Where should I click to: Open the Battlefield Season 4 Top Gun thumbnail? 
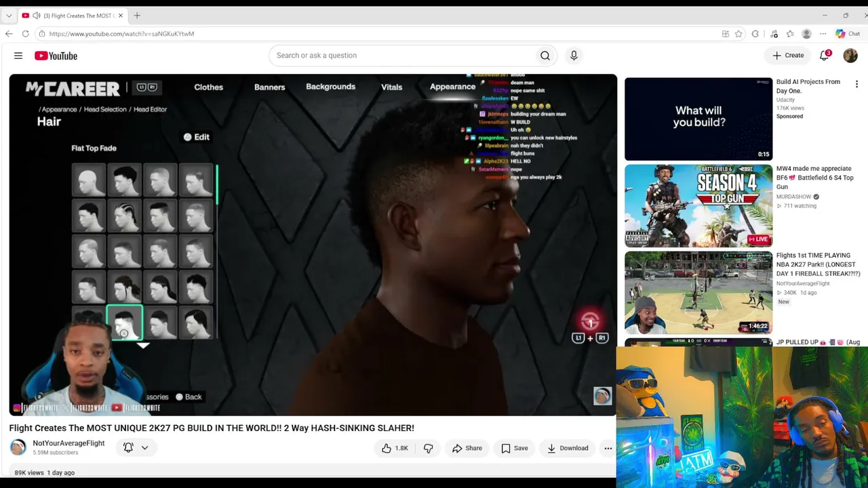coord(698,205)
